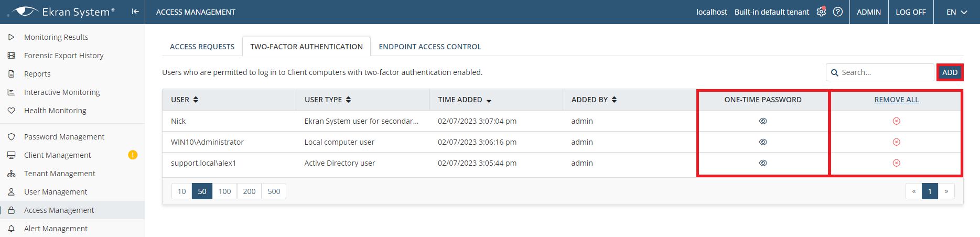Click the help question mark icon
This screenshot has width=980, height=237.
point(838,12)
